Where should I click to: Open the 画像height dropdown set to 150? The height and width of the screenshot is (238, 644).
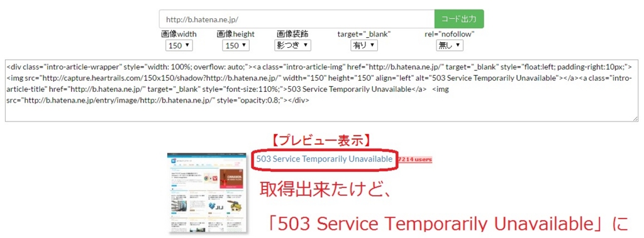tap(236, 45)
